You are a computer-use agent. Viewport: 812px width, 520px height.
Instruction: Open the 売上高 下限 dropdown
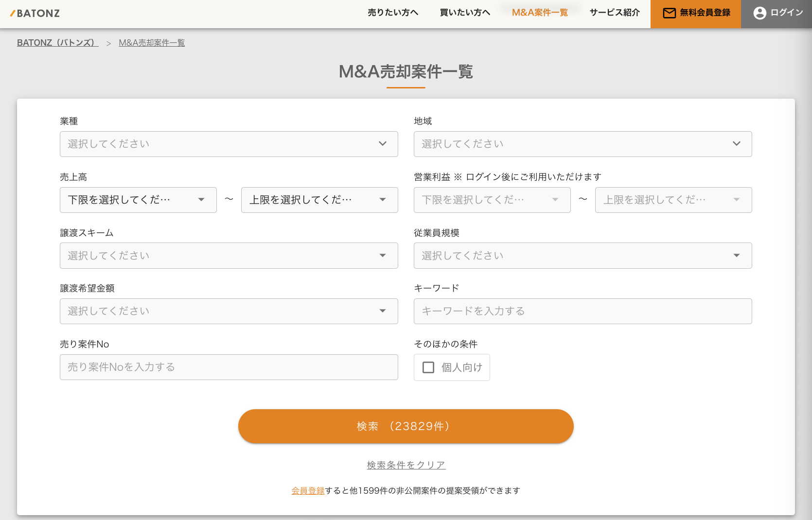[x=138, y=200]
